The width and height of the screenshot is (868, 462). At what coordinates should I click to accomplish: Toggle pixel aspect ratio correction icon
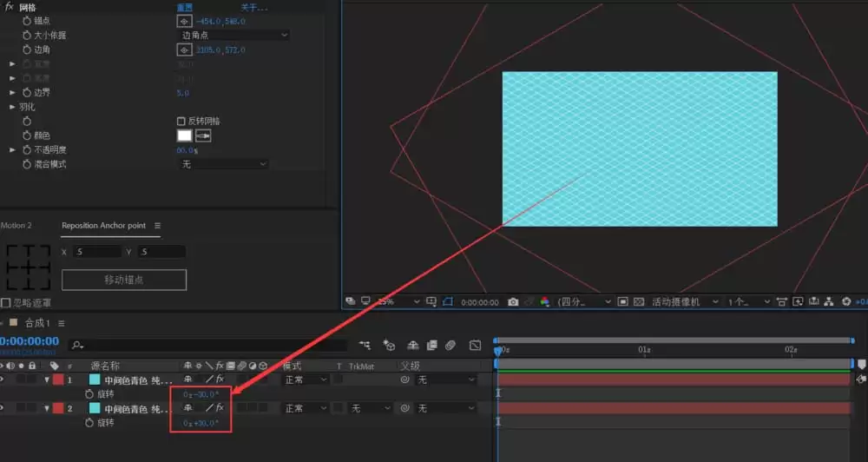782,302
